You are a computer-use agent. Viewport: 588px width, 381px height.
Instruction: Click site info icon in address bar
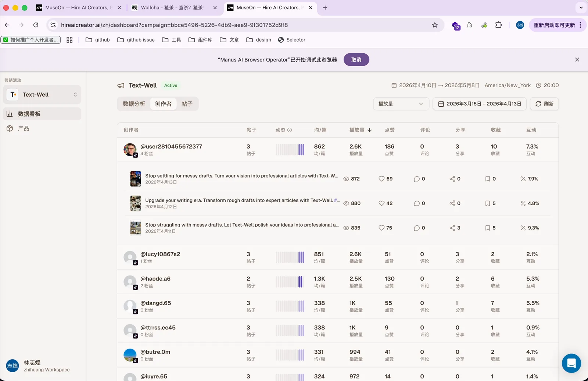(x=53, y=25)
